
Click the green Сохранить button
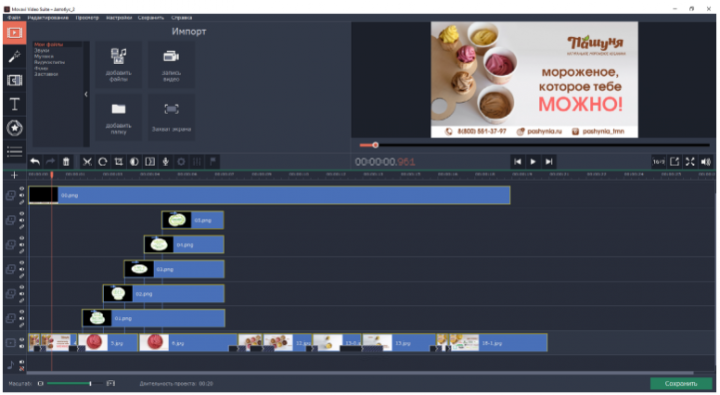(681, 384)
